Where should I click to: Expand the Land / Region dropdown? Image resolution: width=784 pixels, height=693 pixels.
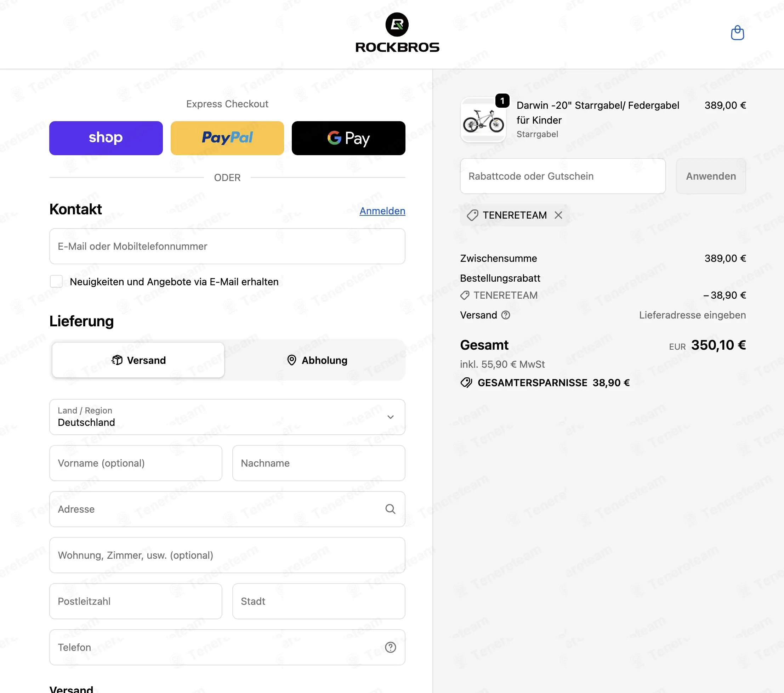coord(227,417)
